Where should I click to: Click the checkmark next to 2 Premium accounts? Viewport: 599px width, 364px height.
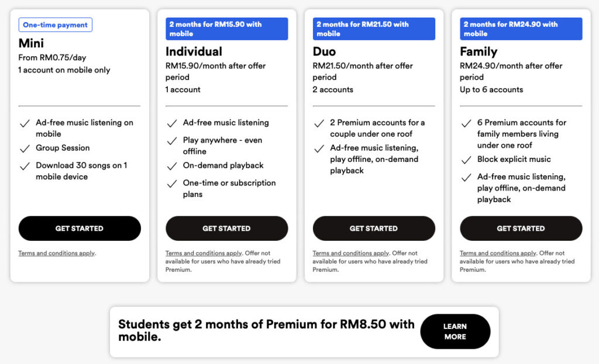click(x=319, y=124)
